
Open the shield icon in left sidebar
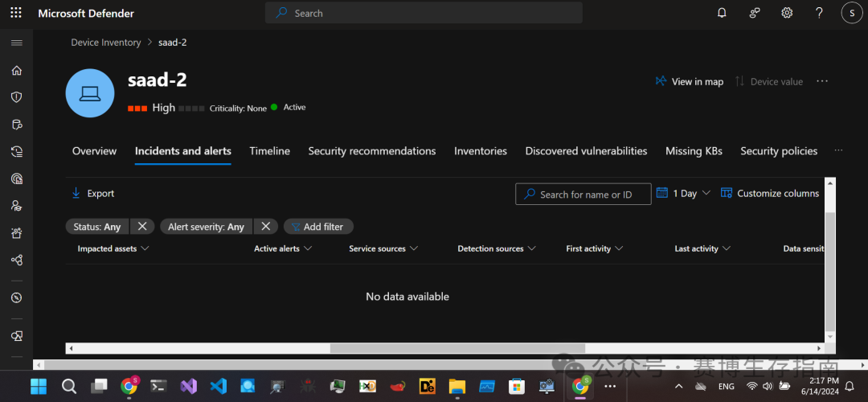point(17,97)
